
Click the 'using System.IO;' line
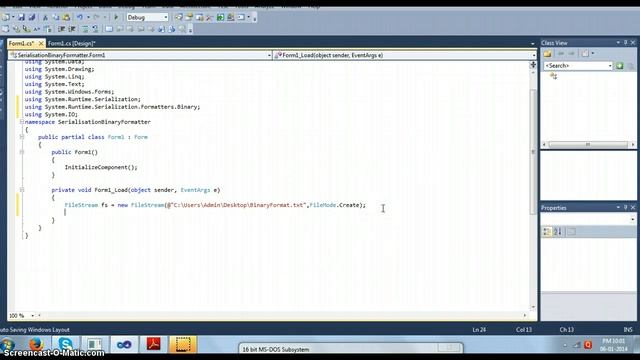click(x=51, y=115)
